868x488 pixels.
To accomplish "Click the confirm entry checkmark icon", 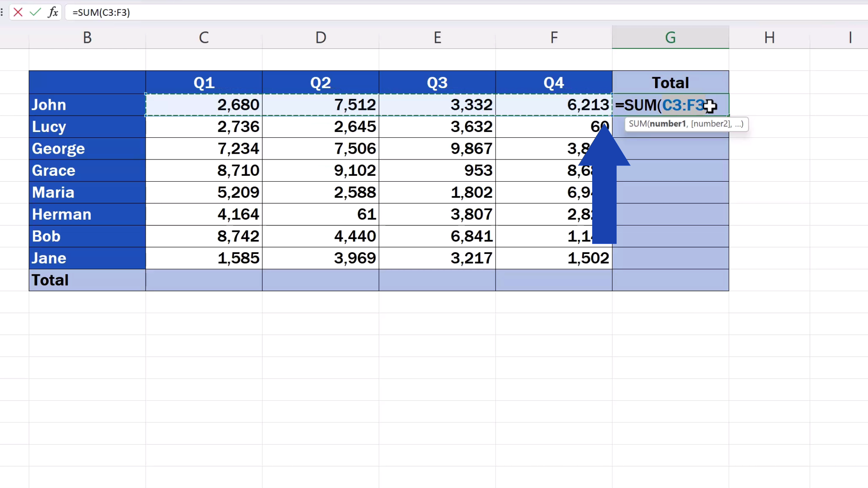I will coord(35,12).
